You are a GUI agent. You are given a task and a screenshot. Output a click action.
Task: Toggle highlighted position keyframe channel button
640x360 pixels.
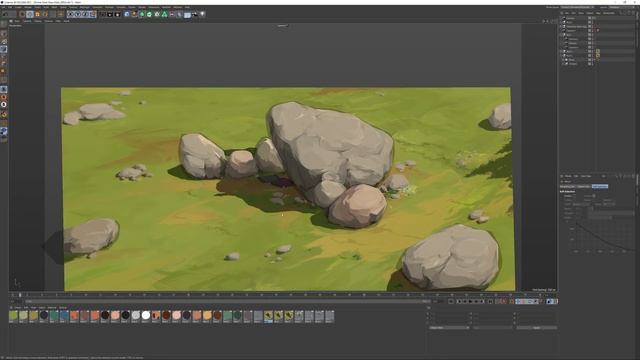coord(519,301)
